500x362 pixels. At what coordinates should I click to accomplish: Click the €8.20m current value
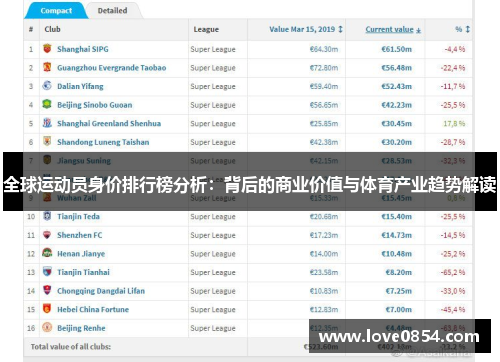click(x=398, y=273)
